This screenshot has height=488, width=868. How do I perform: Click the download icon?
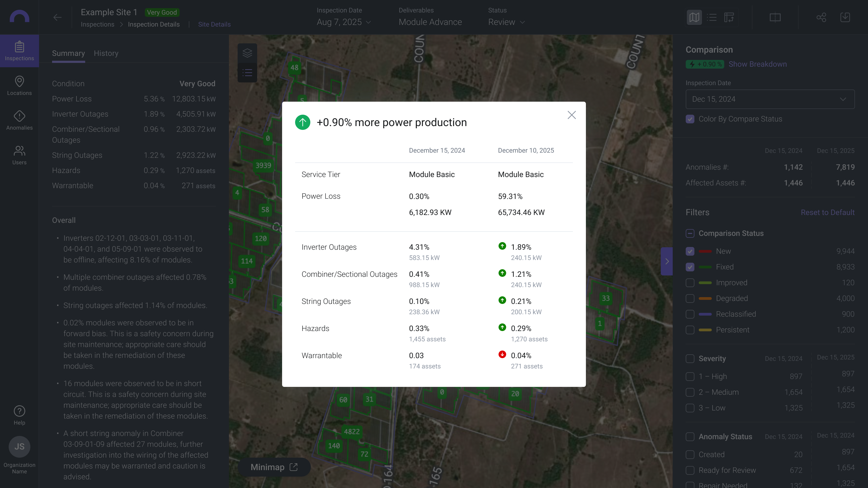tap(845, 17)
